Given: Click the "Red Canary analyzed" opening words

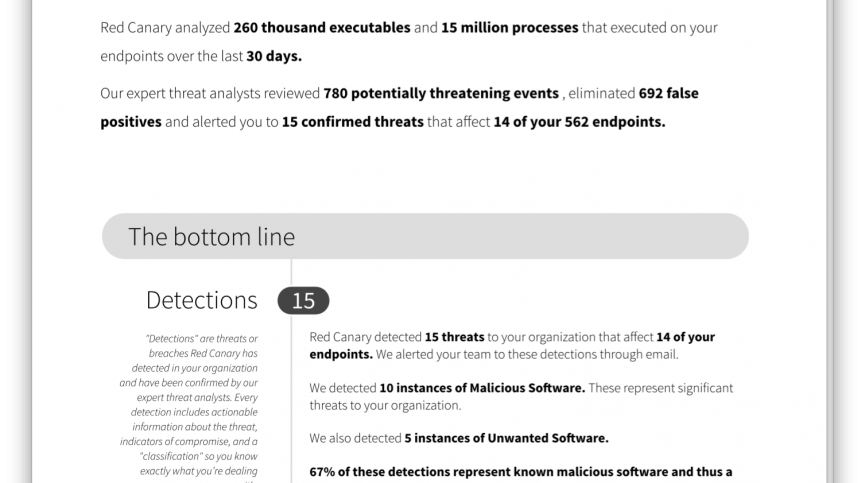Looking at the screenshot, I should tap(165, 28).
